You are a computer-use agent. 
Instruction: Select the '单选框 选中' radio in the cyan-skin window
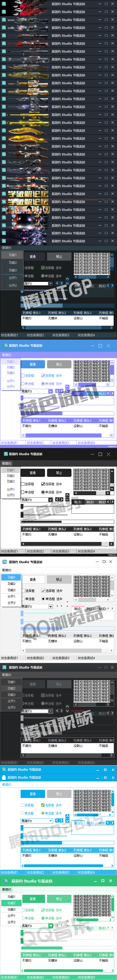(x=43, y=813)
